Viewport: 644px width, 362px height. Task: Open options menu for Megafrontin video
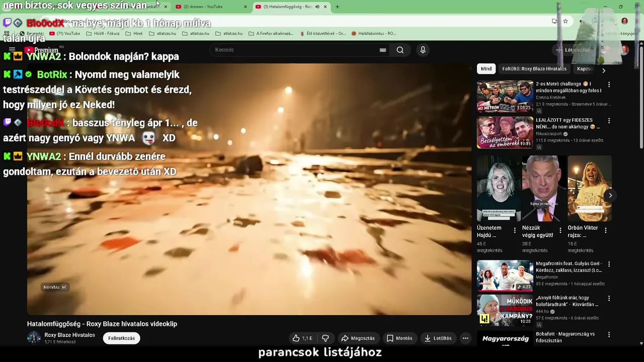pos(609,264)
